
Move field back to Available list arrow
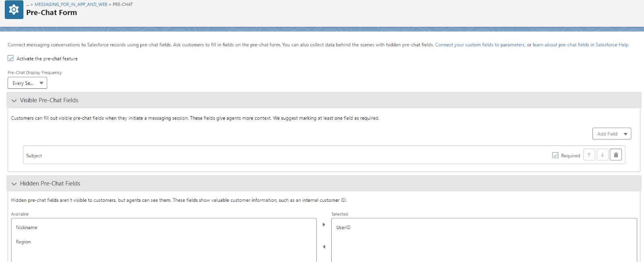click(x=324, y=247)
